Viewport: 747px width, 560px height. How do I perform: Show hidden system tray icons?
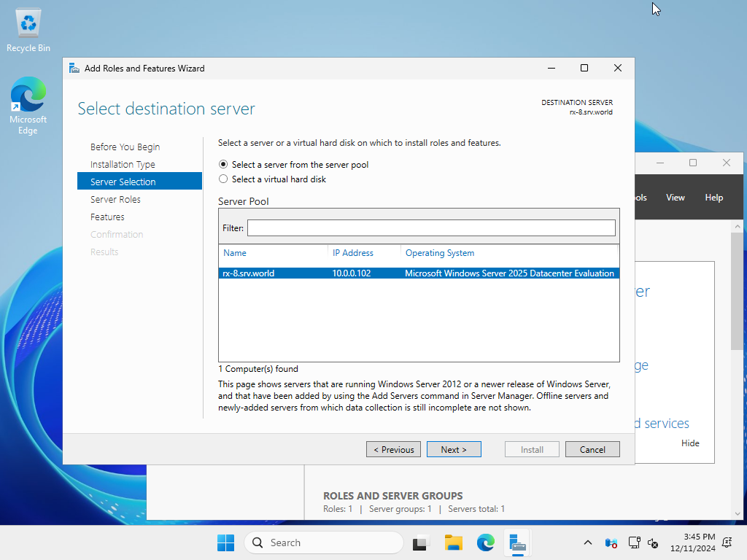pyautogui.click(x=588, y=542)
